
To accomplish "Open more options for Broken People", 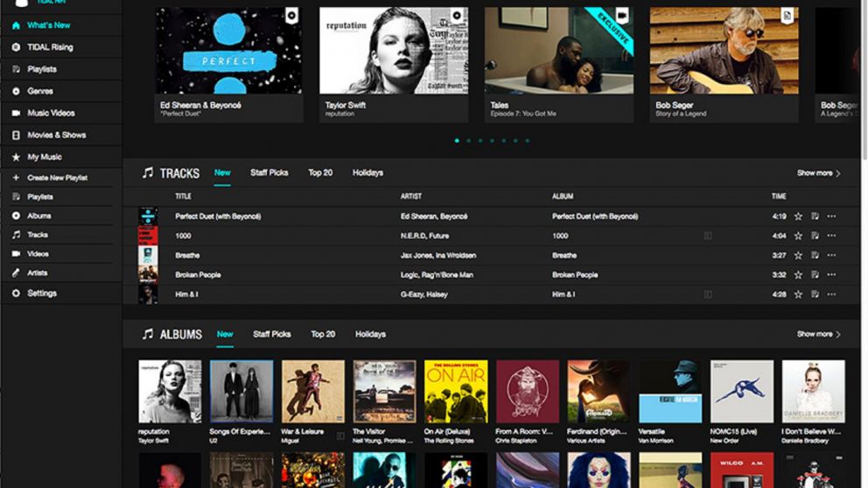I will coord(831,275).
